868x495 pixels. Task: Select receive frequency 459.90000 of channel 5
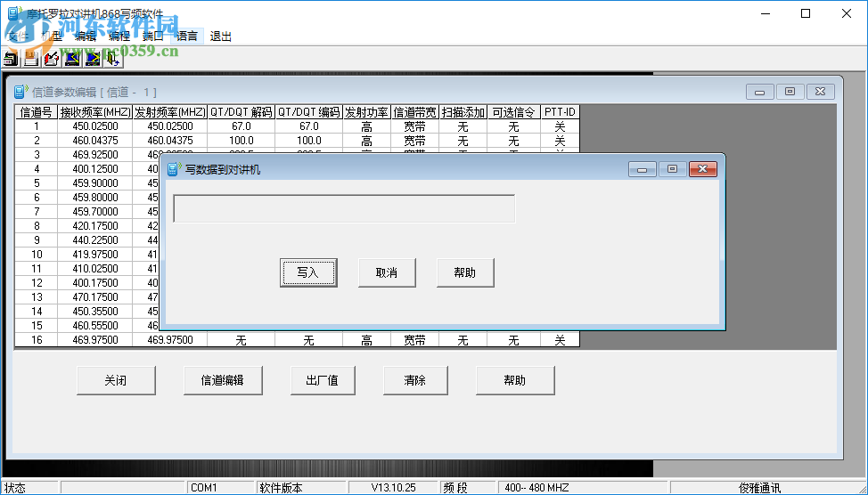tap(95, 183)
